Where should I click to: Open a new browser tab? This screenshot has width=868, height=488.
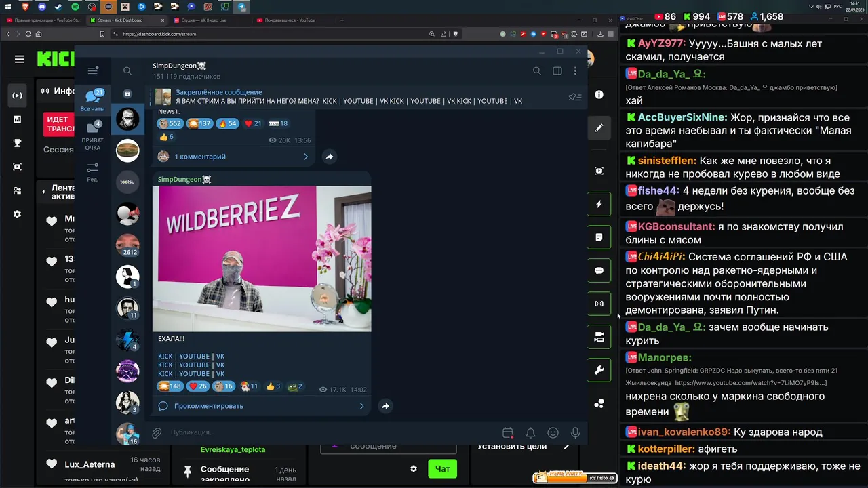point(342,20)
